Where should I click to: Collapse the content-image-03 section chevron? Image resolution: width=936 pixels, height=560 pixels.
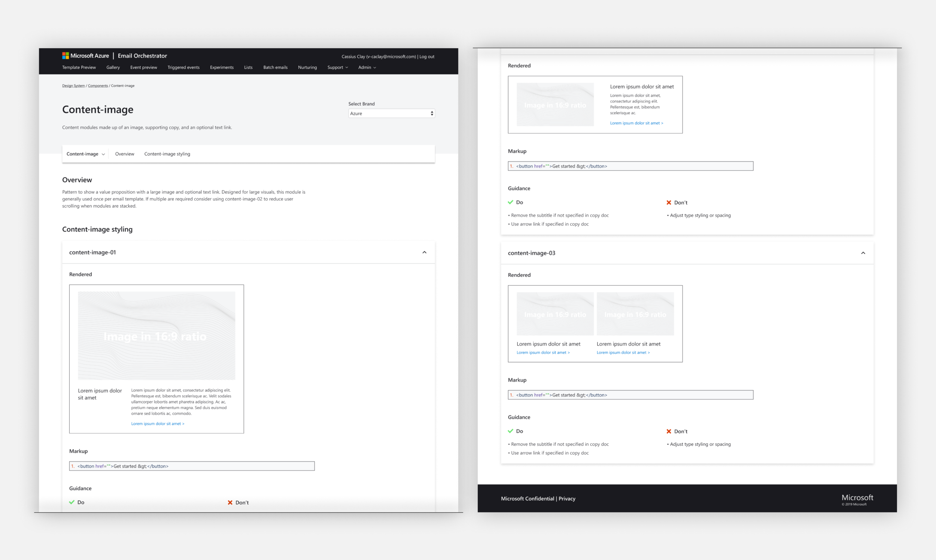(x=863, y=253)
